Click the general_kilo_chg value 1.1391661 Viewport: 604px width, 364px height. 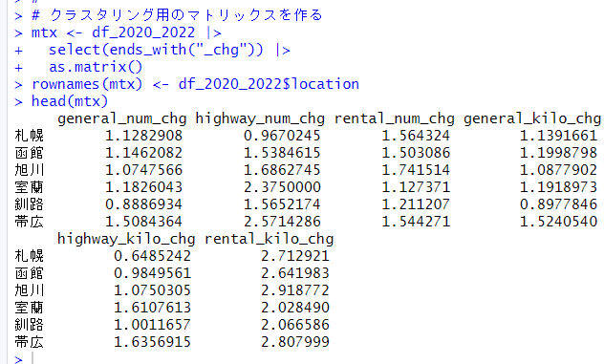[x=558, y=136]
